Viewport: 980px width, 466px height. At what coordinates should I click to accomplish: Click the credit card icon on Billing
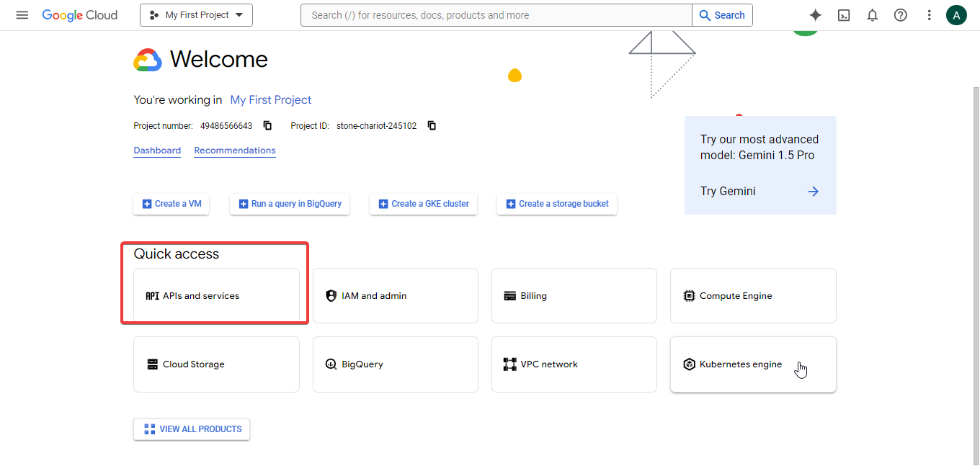510,296
